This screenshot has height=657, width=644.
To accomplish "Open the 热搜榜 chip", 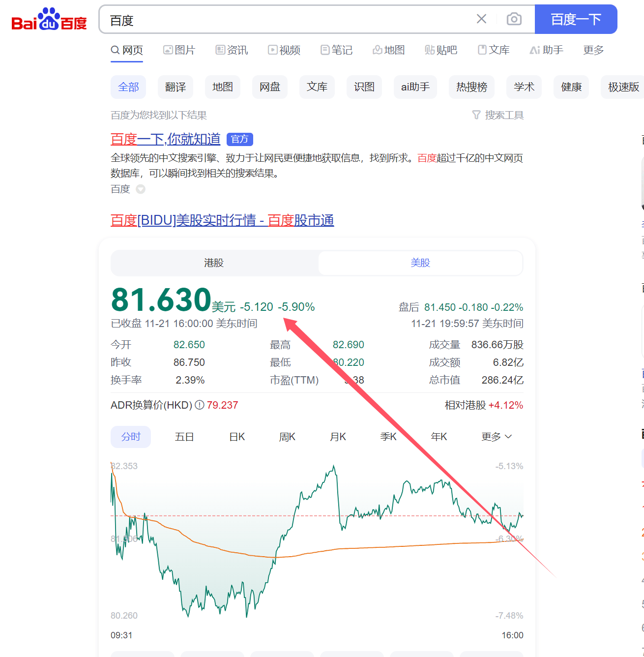I will (471, 87).
